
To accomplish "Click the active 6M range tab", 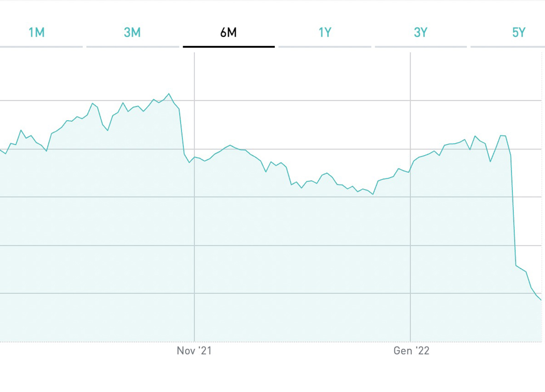I will click(x=228, y=33).
